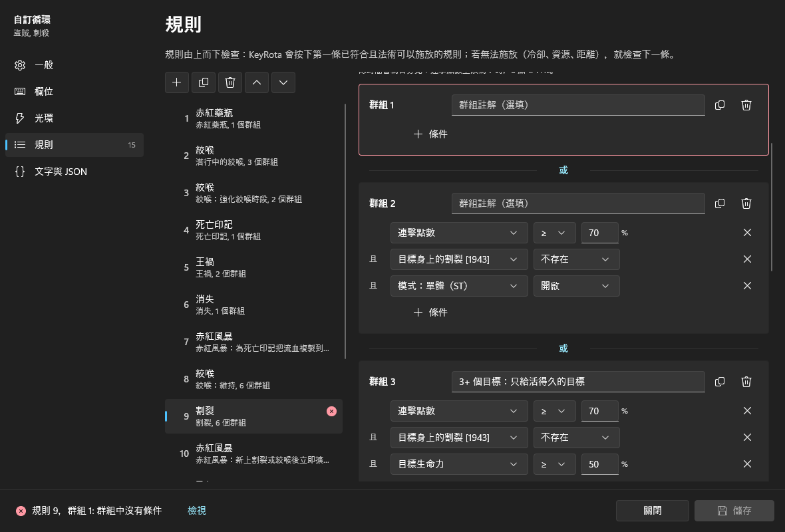Open 連擊點數 dropdown in 群組 2

point(459,233)
